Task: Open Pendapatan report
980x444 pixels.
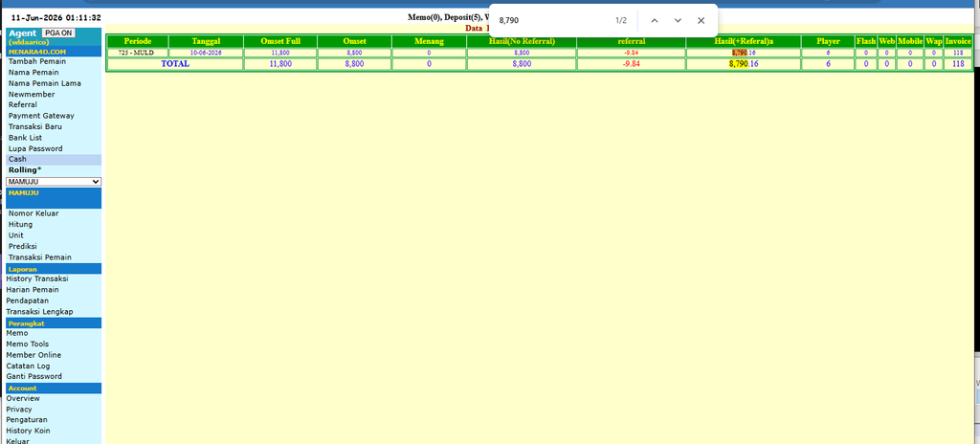Action: [x=28, y=300]
